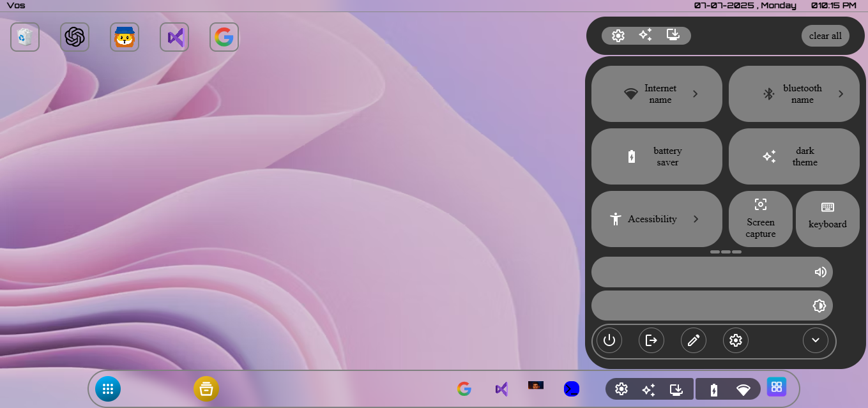
Task: Click the log out icon in quick settings
Action: (651, 340)
